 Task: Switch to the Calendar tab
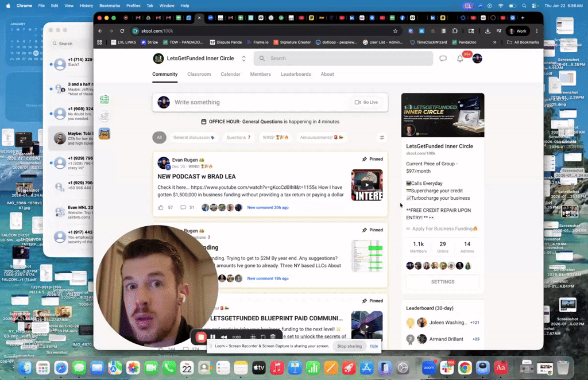pos(230,74)
